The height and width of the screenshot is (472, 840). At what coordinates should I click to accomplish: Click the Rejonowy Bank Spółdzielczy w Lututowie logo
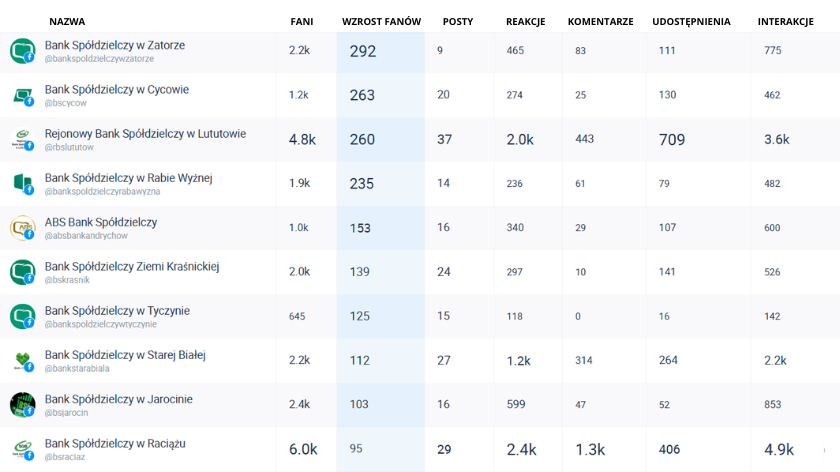(x=22, y=140)
